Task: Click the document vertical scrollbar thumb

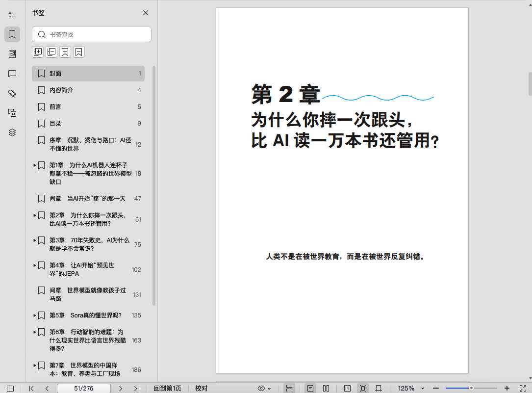Action: [x=530, y=84]
